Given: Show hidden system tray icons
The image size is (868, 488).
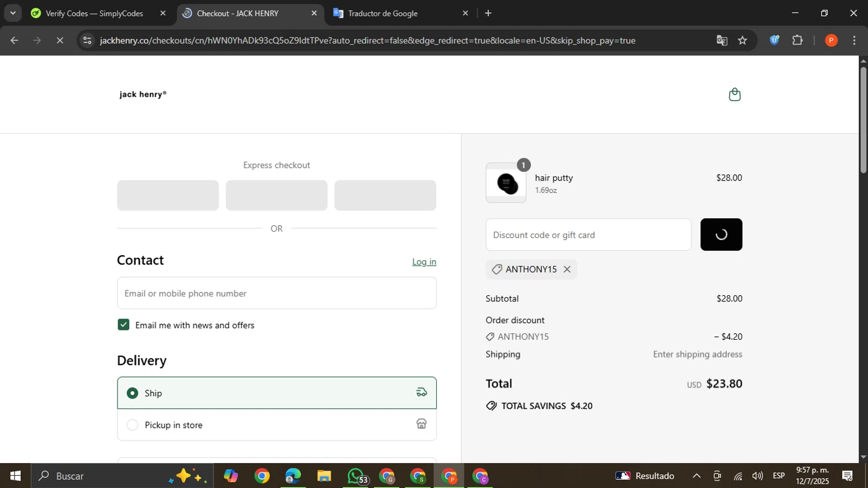Looking at the screenshot, I should 697,476.
